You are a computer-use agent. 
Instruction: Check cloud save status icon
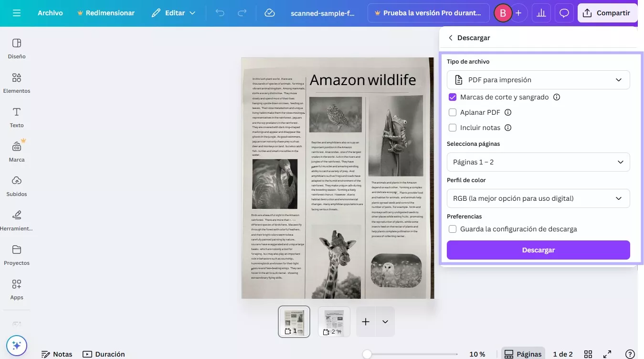pos(270,13)
